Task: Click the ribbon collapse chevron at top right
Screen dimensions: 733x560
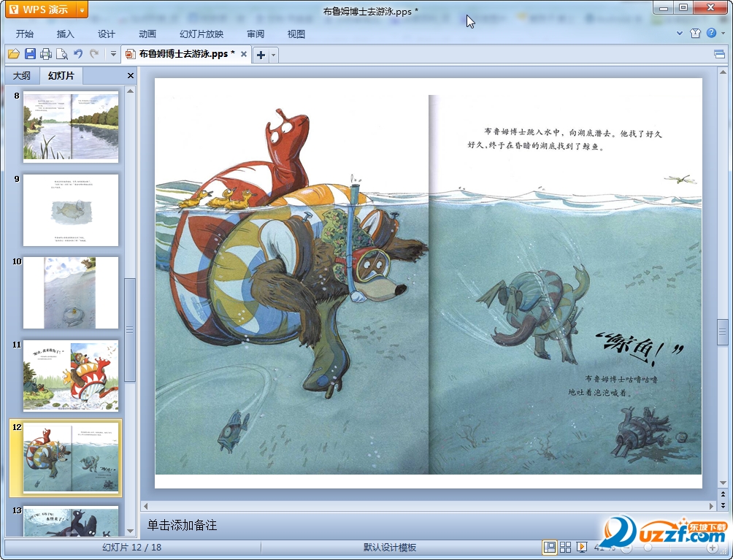Action: (x=680, y=33)
